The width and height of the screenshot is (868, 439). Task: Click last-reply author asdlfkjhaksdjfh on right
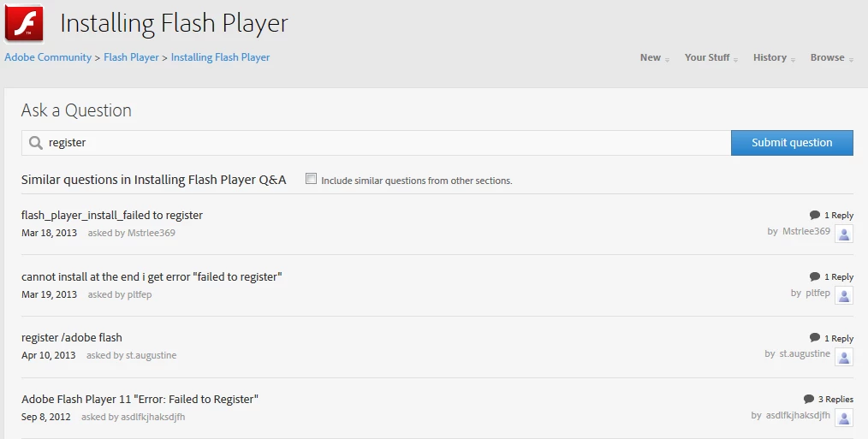tap(799, 415)
